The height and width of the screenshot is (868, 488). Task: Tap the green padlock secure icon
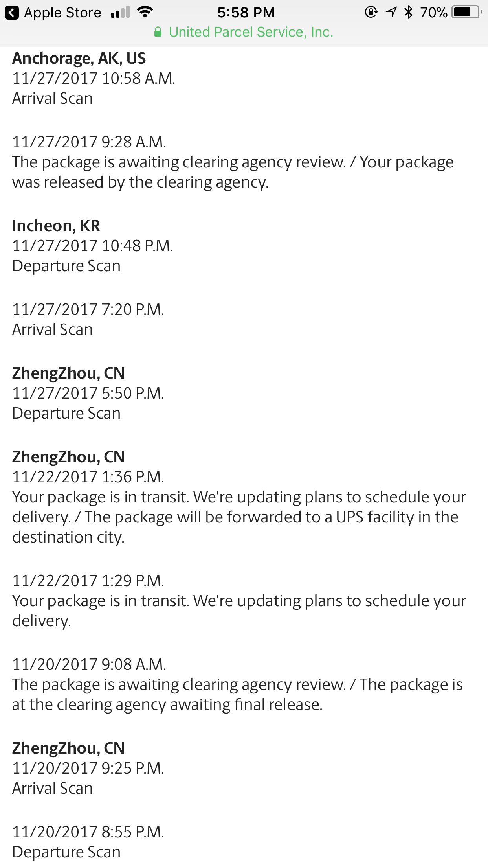pyautogui.click(x=158, y=32)
